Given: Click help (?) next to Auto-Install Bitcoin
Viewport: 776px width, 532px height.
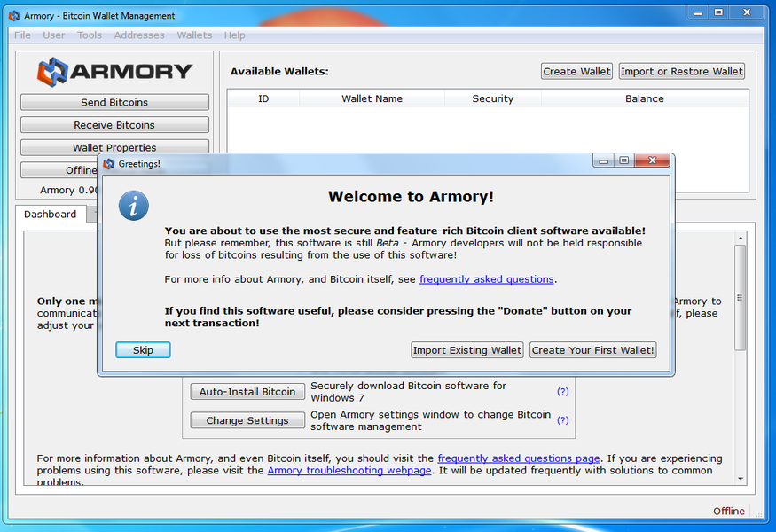Looking at the screenshot, I should coord(562,391).
